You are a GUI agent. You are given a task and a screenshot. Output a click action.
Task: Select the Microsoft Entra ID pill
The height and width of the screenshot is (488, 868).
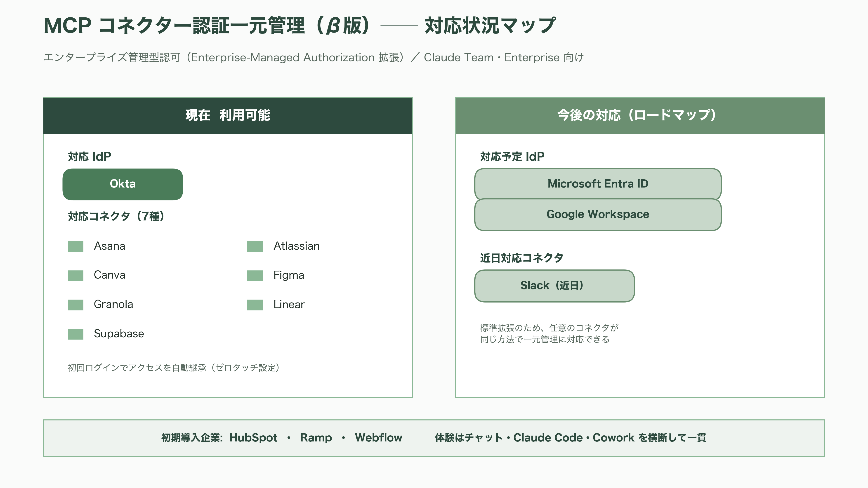pos(598,184)
